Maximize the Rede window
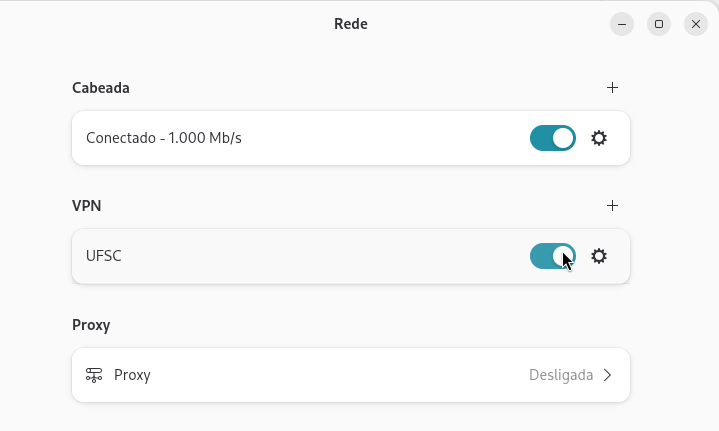Screen dimensions: 719x431 pos(659,24)
